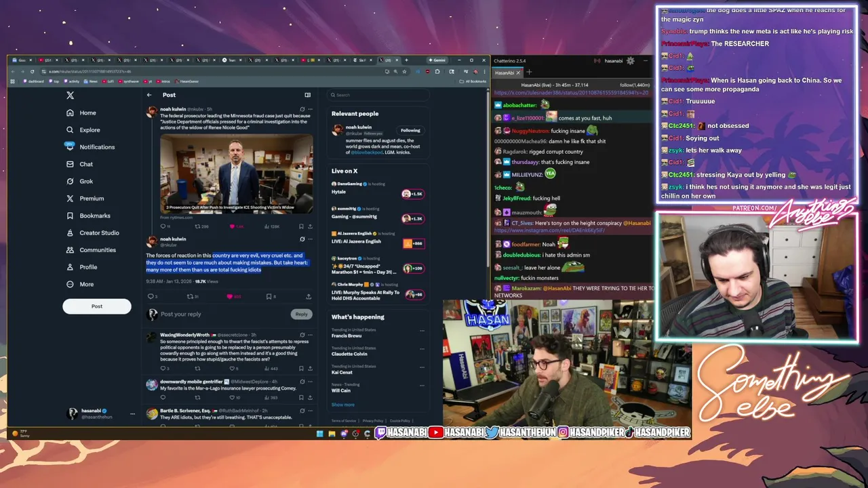Open more menu on WaxingWonderlyWroth reply
This screenshot has height=488, width=868.
[311, 335]
